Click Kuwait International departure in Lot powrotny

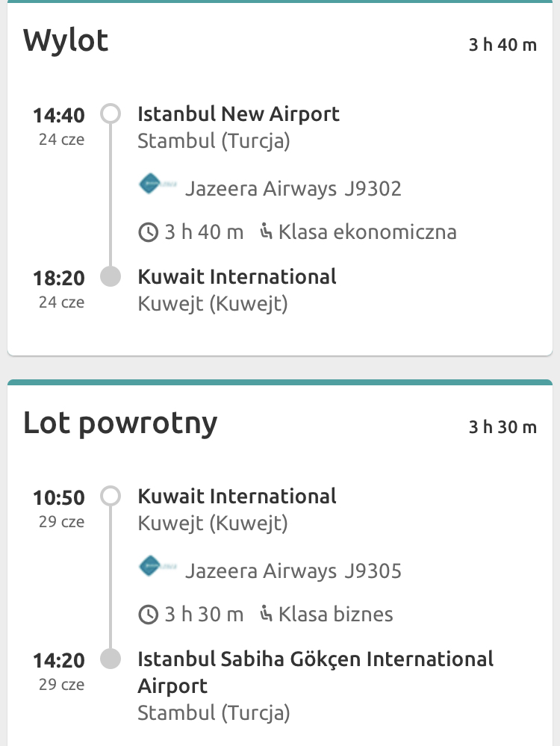237,497
